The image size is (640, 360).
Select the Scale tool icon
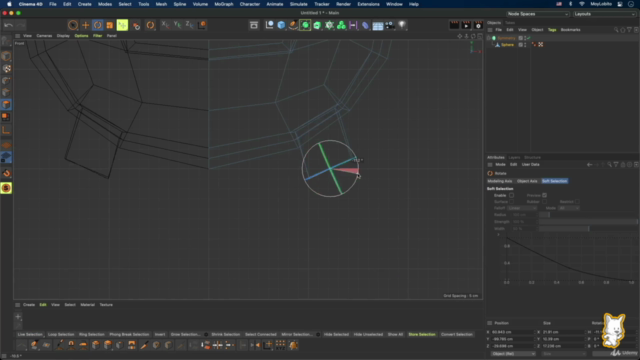tap(110, 25)
